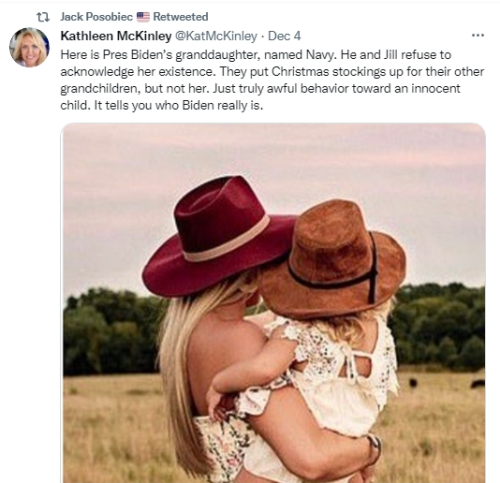Click the maroon hat in the photo

[x=220, y=237]
